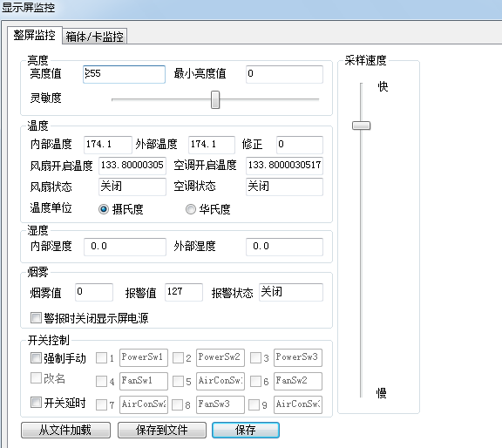This screenshot has height=448, width=502.
Task: Click the 内部湿度 input field
Action: (125, 247)
